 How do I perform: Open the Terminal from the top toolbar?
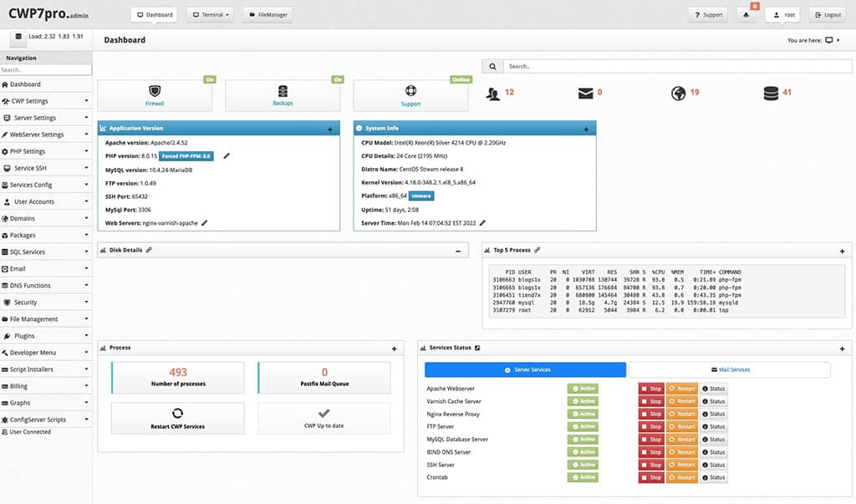(210, 13)
